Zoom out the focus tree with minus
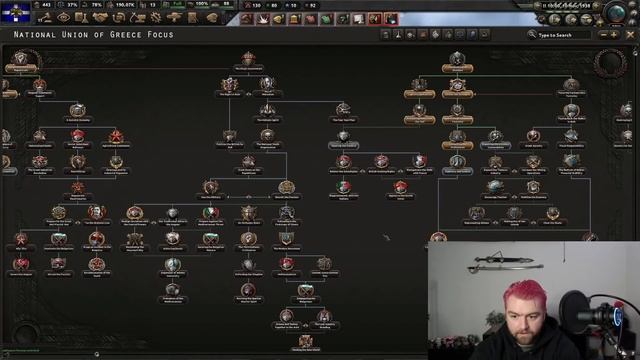640x360 pixels. pos(604,35)
